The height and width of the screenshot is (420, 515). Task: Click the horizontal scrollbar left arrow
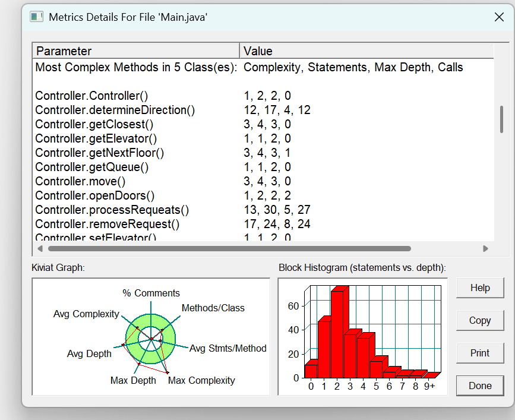point(40,248)
